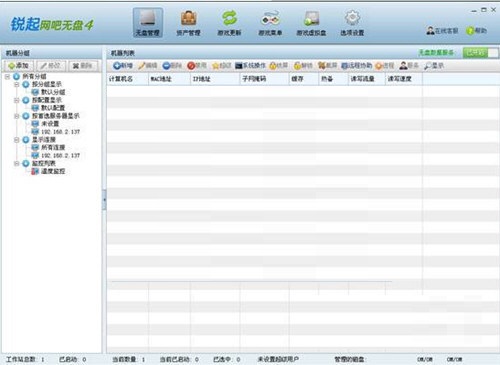Click the magnifier 显示 tool
This screenshot has height=365, width=500.
(x=434, y=66)
